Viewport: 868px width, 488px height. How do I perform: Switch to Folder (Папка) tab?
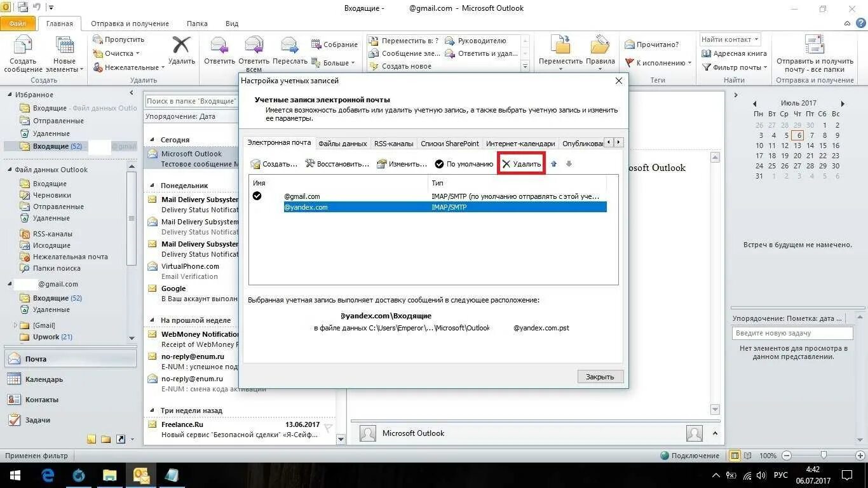(197, 24)
